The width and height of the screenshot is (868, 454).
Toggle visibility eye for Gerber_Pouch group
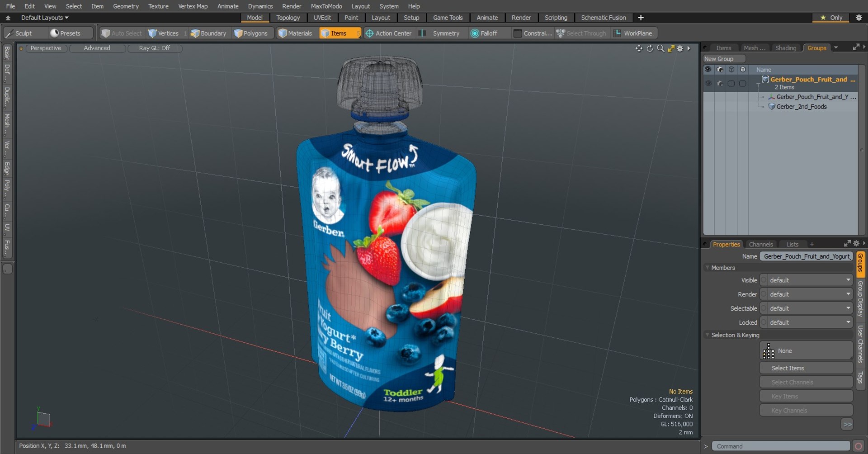[x=708, y=83]
